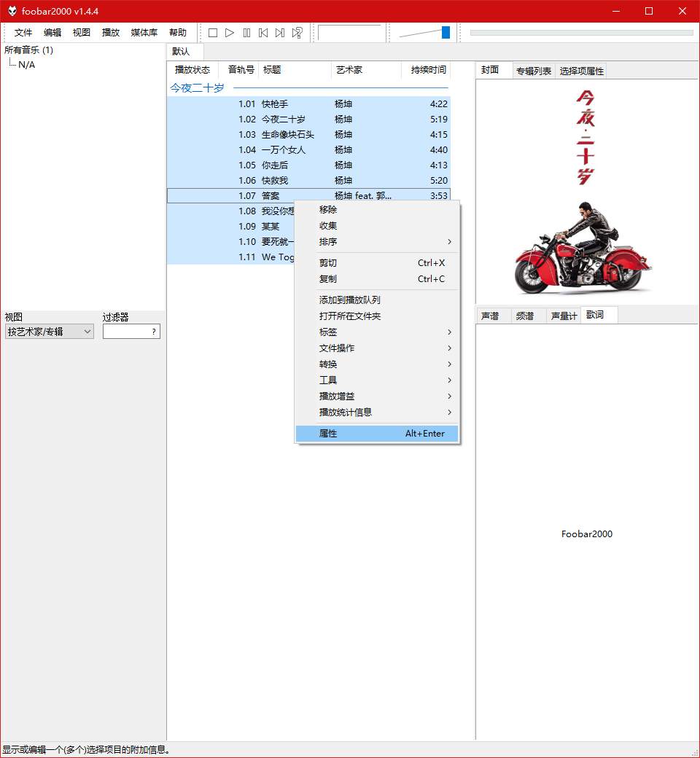Image resolution: width=700 pixels, height=758 pixels.
Task: Click the playback seek bar
Action: (581, 33)
